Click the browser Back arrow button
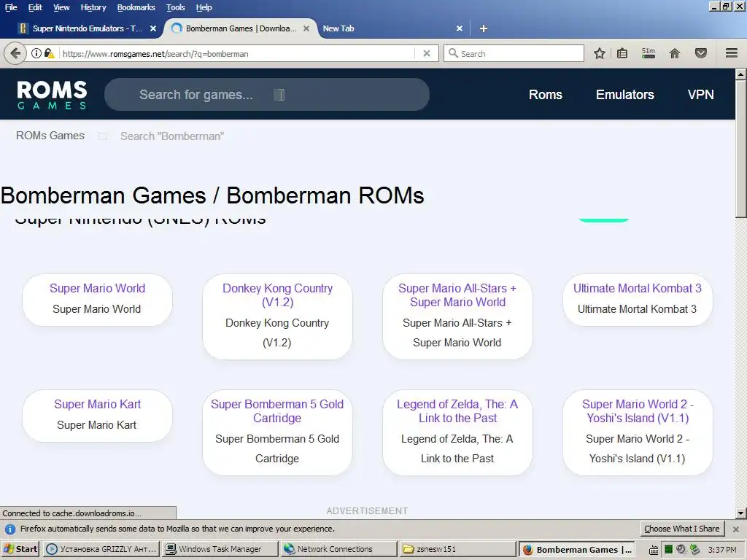The image size is (747, 560). (15, 53)
